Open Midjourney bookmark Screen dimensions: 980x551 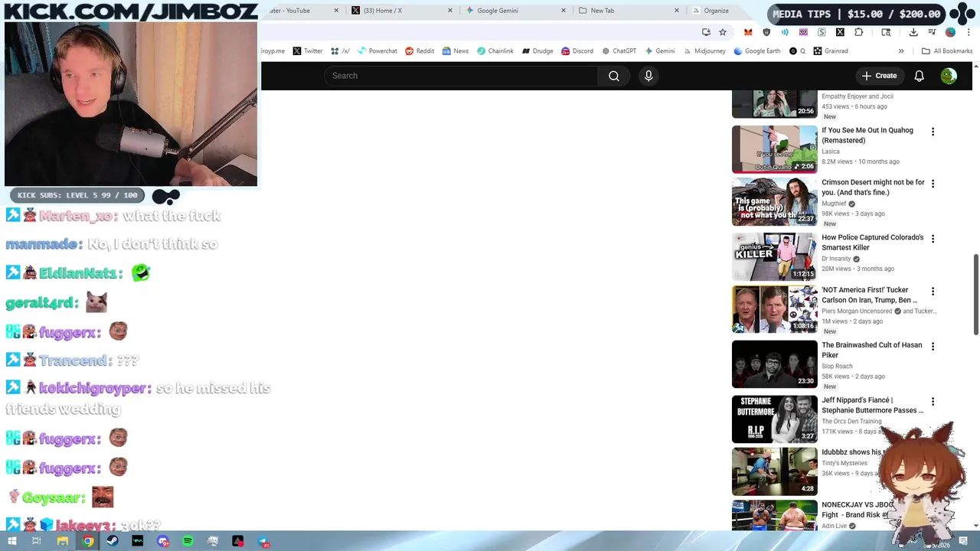click(704, 51)
